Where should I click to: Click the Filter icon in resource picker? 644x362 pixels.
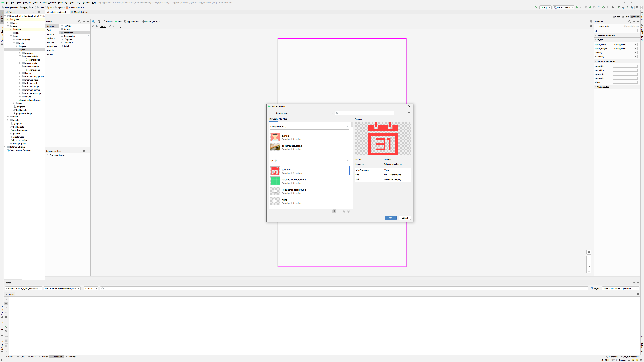409,113
